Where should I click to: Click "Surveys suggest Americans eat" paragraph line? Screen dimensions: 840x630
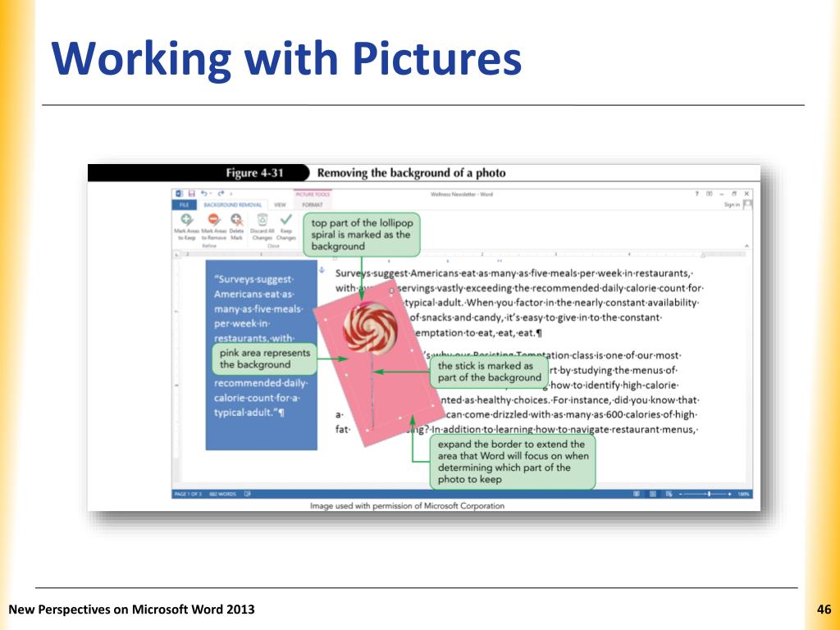(514, 273)
